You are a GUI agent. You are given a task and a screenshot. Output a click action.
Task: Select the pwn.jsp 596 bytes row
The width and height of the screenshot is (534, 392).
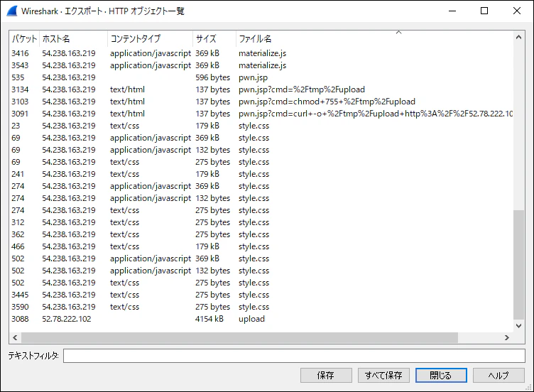261,77
